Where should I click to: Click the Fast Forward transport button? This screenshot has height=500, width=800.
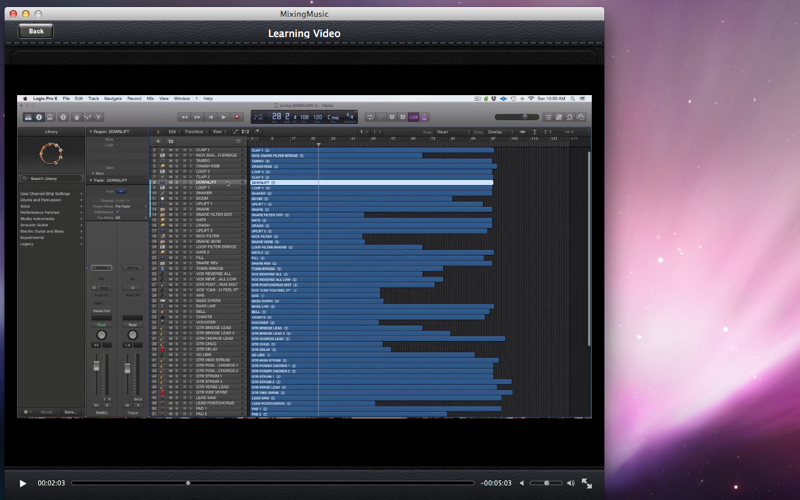197,117
